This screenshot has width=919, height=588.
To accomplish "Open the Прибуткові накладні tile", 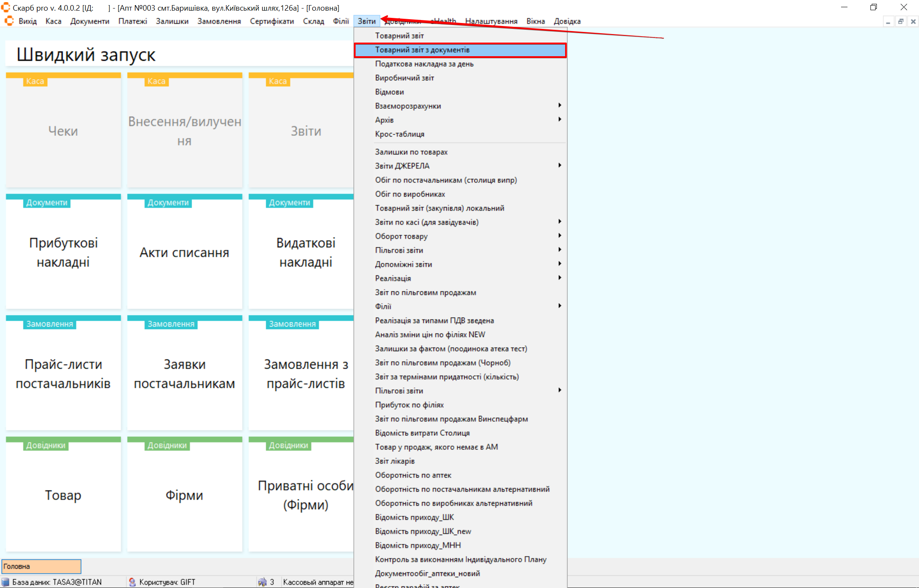I will [x=63, y=252].
